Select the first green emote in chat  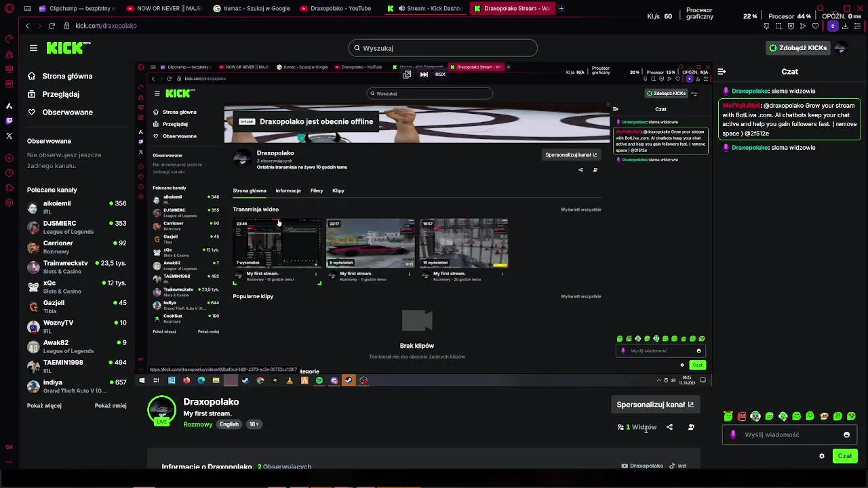point(728,416)
